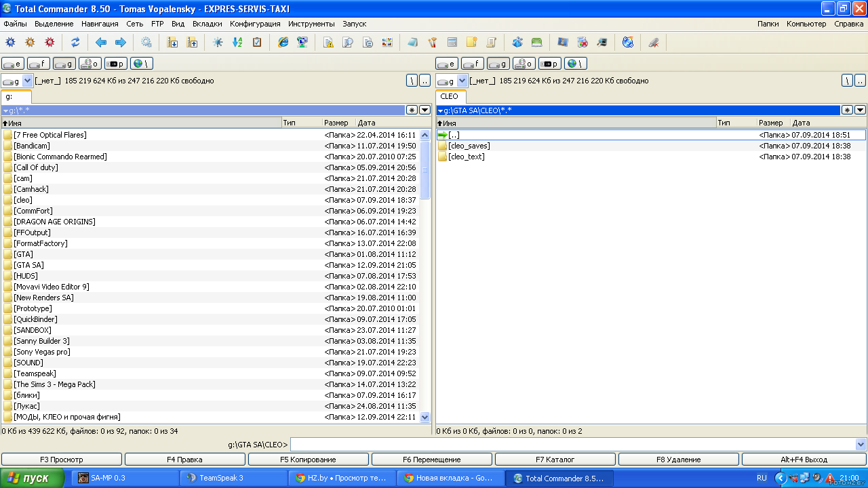Image resolution: width=868 pixels, height=488 pixels.
Task: Open the paint brushes toolbar icon
Action: point(433,42)
